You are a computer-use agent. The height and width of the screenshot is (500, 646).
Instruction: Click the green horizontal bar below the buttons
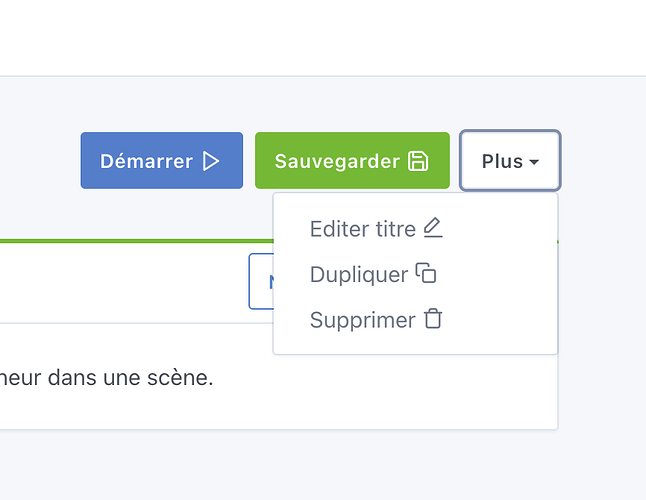pyautogui.click(x=130, y=241)
